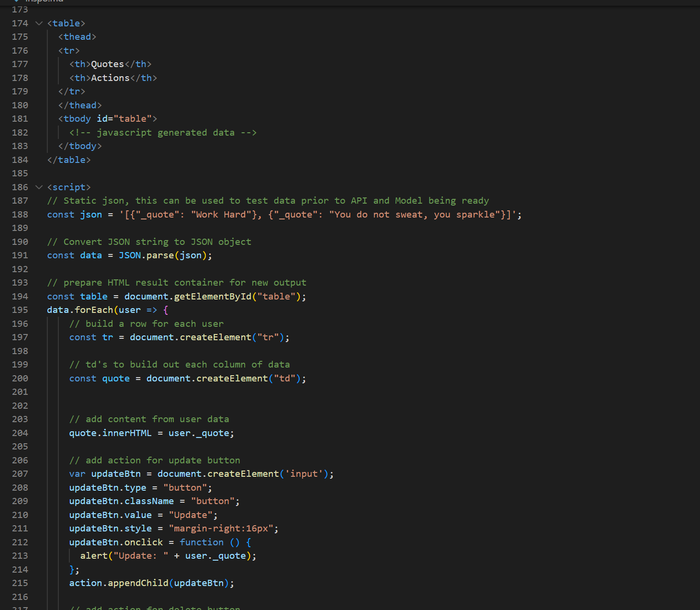Click line number 207 in the gutter
The width and height of the screenshot is (700, 610).
[20, 473]
